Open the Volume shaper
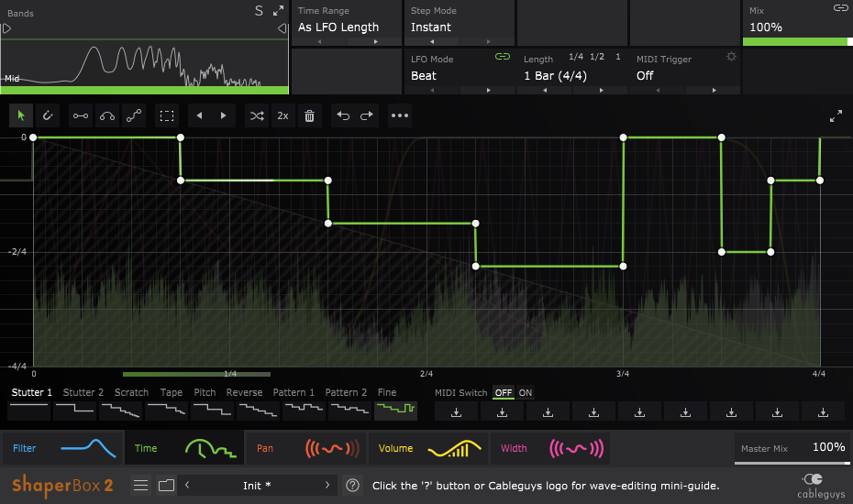This screenshot has width=853, height=504. (x=428, y=448)
